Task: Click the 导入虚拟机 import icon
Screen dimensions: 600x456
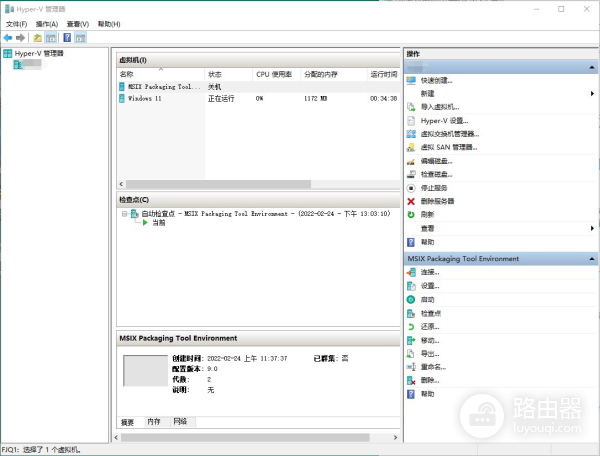Action: [x=411, y=107]
